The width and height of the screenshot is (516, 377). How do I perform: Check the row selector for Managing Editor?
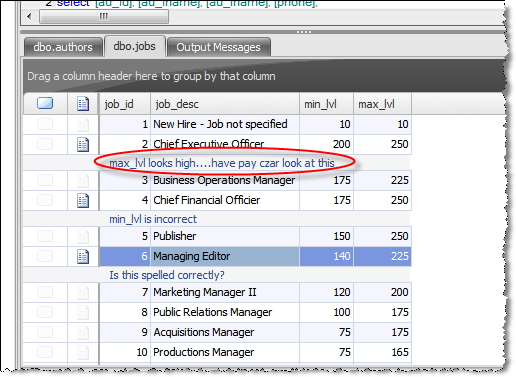point(45,256)
